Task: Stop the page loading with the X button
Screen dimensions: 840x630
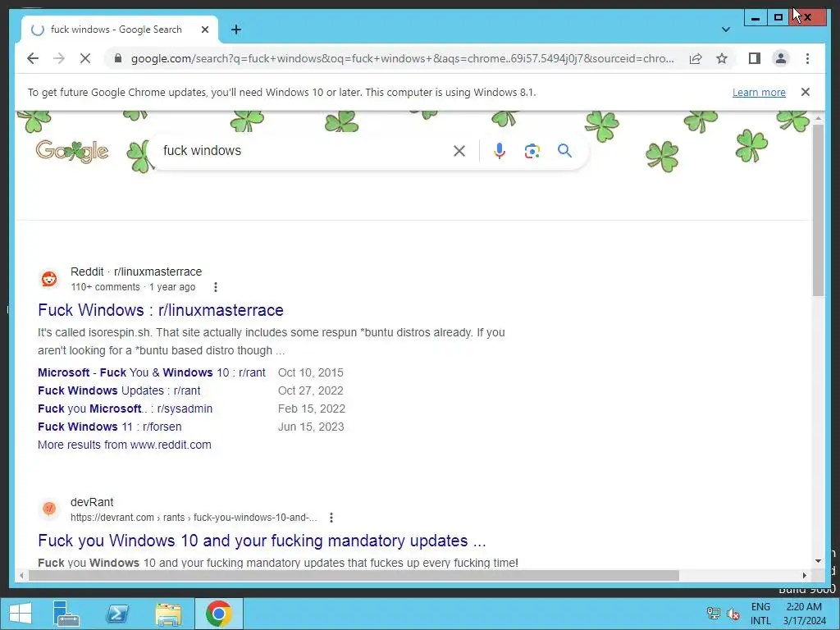Action: [85, 58]
